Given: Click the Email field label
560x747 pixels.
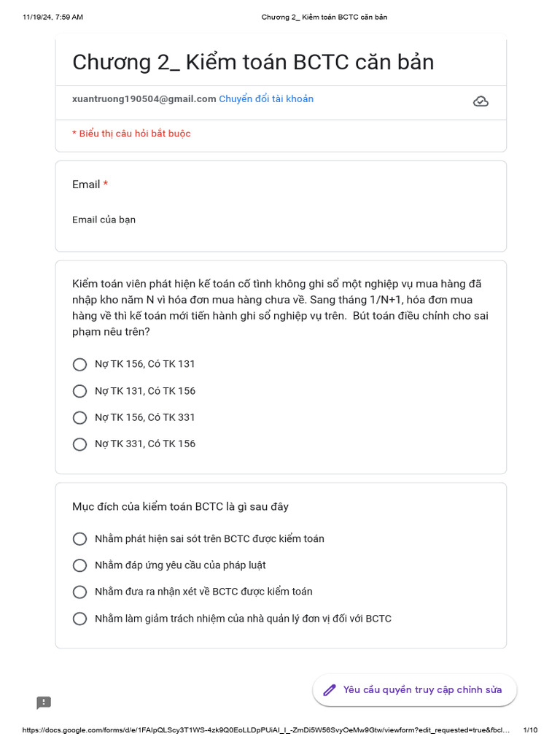Looking at the screenshot, I should pos(86,185).
